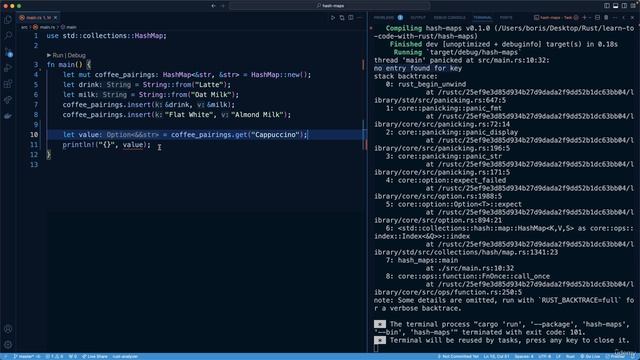Click Go Live in status bar
This screenshot has height=360, width=640.
tap(590, 356)
